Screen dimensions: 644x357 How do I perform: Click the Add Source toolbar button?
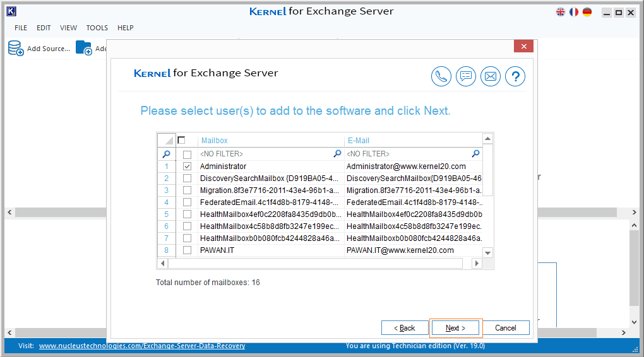point(39,49)
